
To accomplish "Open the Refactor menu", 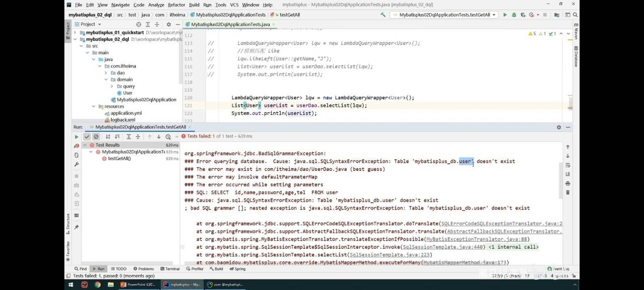I will click(177, 5).
